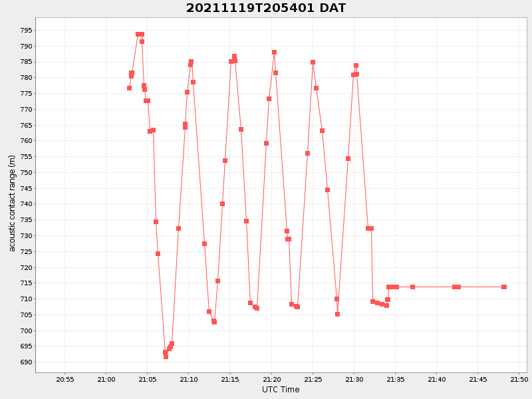This screenshot has height=399, width=532.
Task: Click the 'UTC Time' x-axis label
Action: point(281,390)
